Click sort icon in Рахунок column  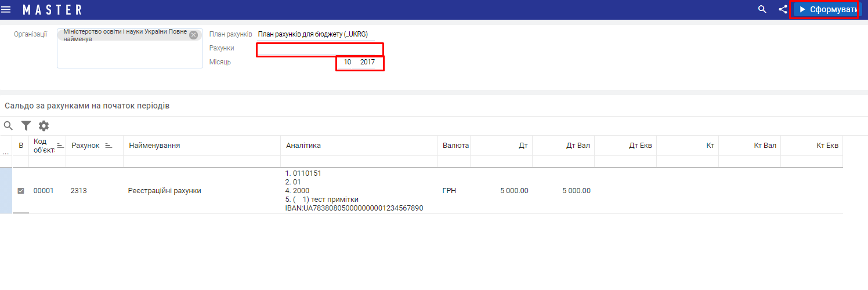coord(108,146)
